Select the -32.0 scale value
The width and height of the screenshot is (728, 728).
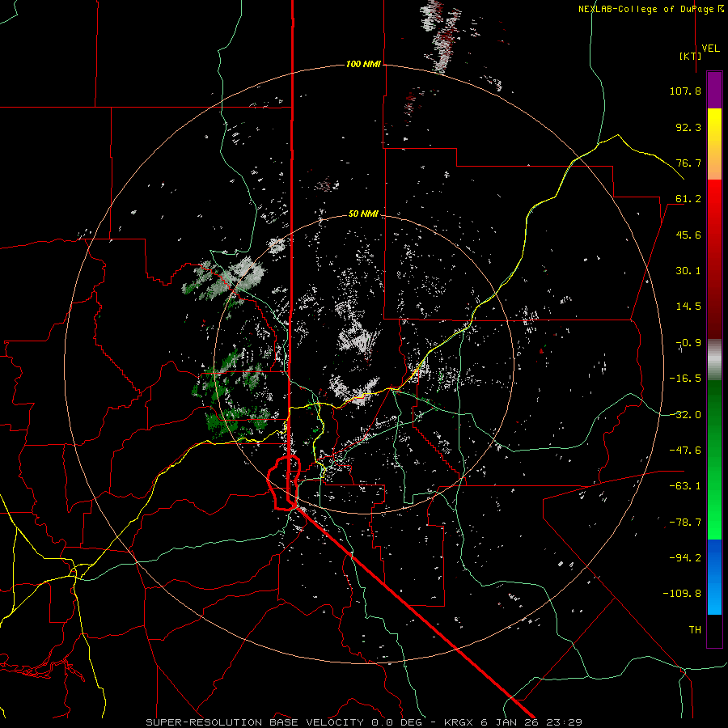(685, 415)
